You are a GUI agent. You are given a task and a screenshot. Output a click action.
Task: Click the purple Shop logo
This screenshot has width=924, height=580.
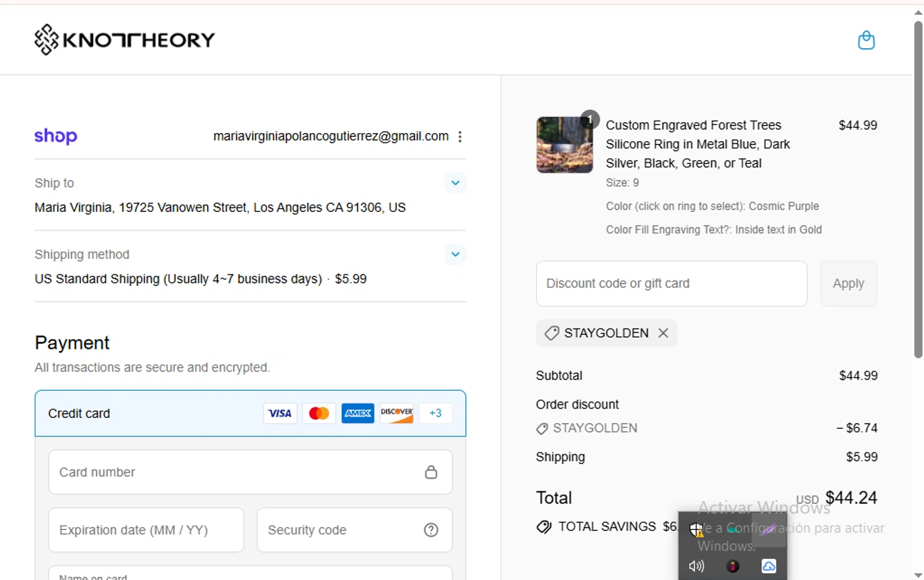[x=55, y=136]
